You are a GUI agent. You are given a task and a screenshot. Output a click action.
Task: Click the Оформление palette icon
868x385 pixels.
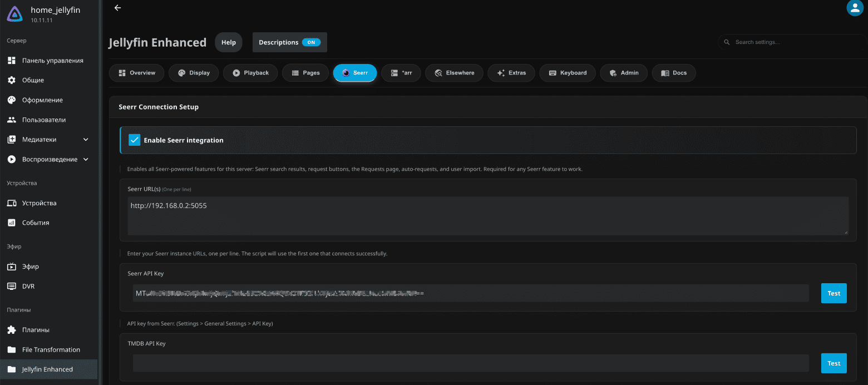[x=12, y=100]
